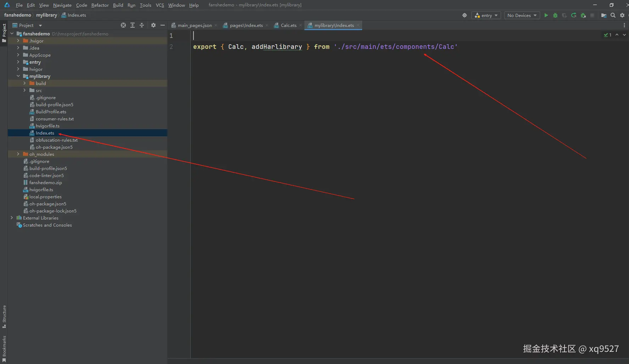The image size is (629, 364).
Task: Go to previous highlighted problem arrow
Action: pos(617,35)
